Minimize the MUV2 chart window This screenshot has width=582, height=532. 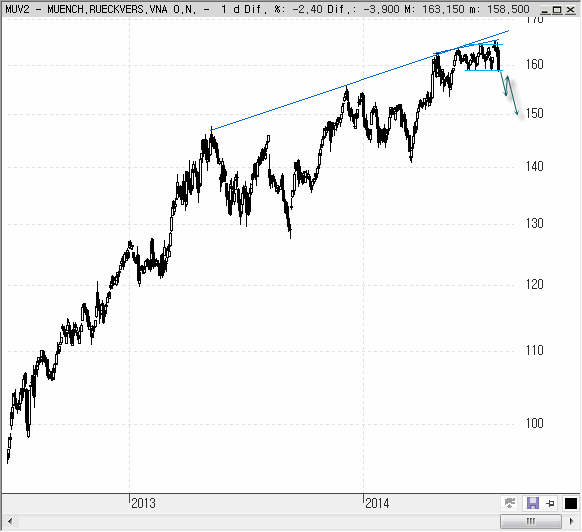pos(545,10)
